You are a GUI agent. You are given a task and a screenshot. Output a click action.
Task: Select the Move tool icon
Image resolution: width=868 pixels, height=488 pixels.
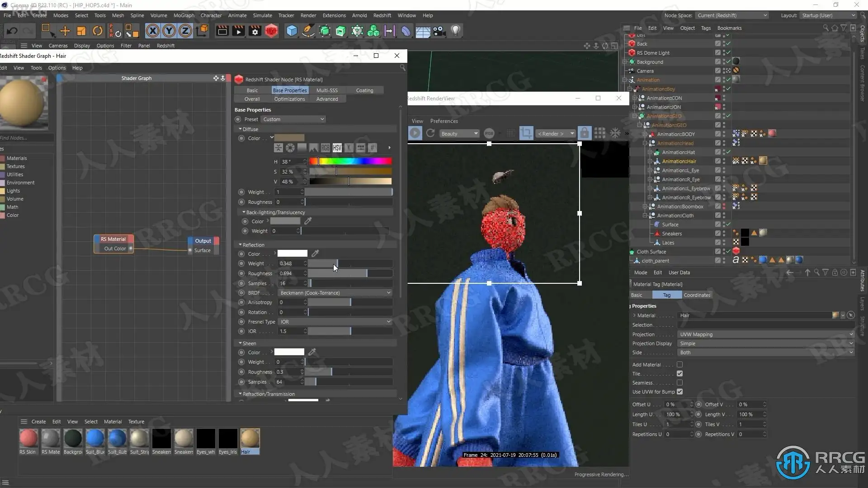[x=65, y=31]
